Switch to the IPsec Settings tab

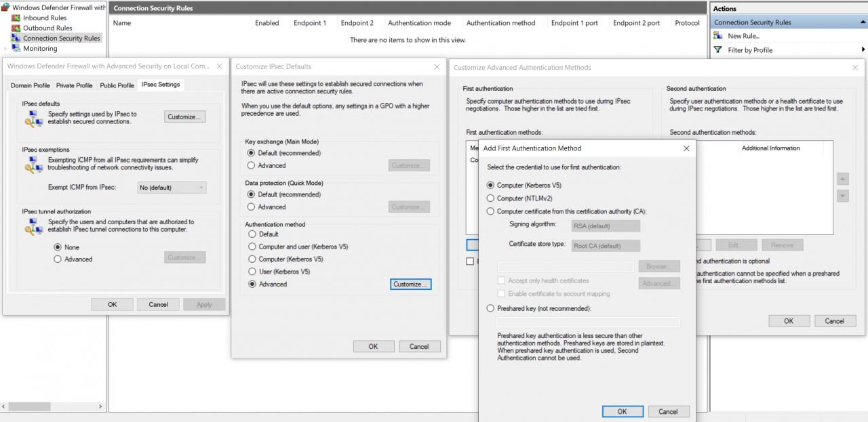point(161,85)
